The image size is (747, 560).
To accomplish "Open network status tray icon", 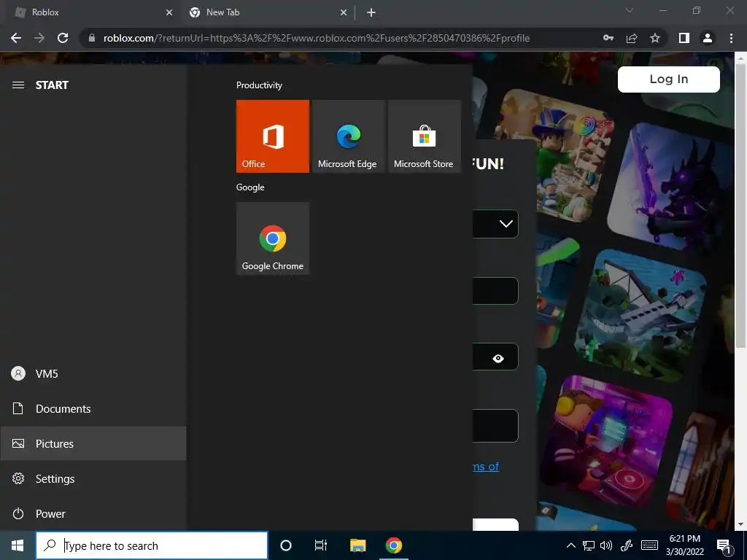I will [589, 545].
